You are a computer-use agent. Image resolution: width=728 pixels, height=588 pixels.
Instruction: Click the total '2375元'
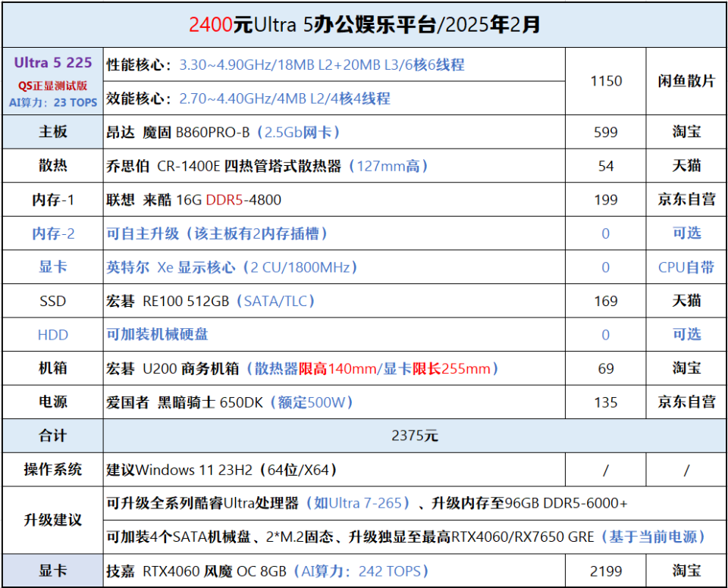click(x=415, y=436)
